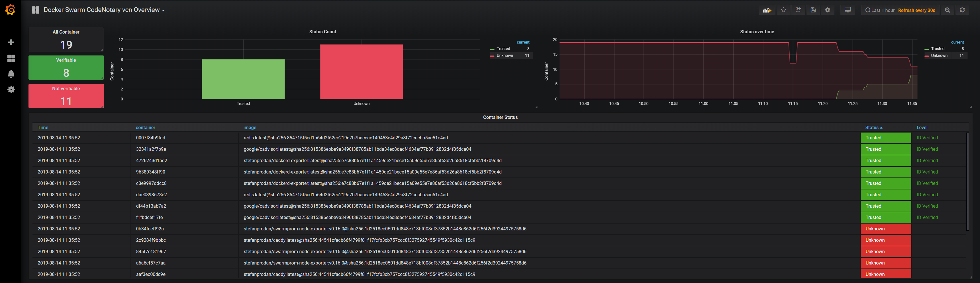Viewport: 980px width, 283px height.
Task: Open the Status over time panel title menu
Action: pos(757,32)
